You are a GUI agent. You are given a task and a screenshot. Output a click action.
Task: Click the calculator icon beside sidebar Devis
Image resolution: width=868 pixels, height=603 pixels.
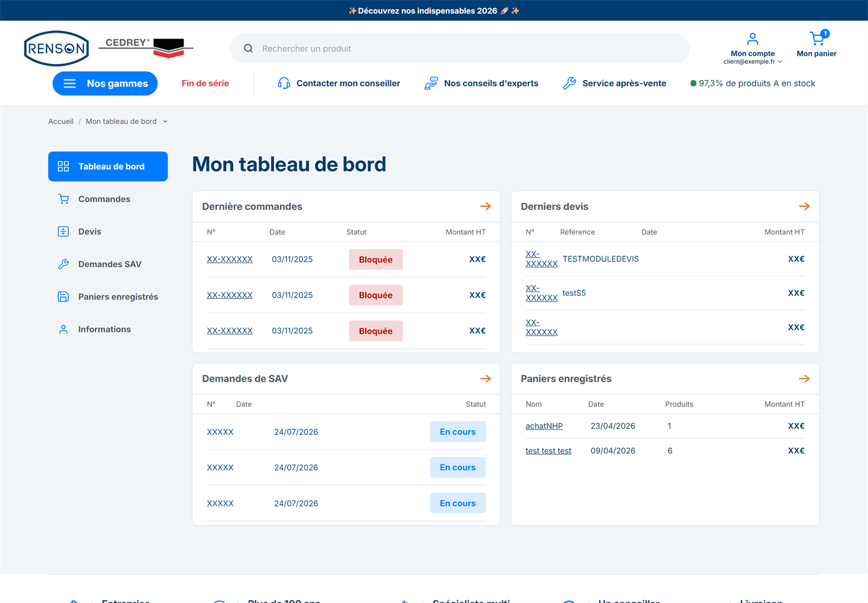(63, 231)
